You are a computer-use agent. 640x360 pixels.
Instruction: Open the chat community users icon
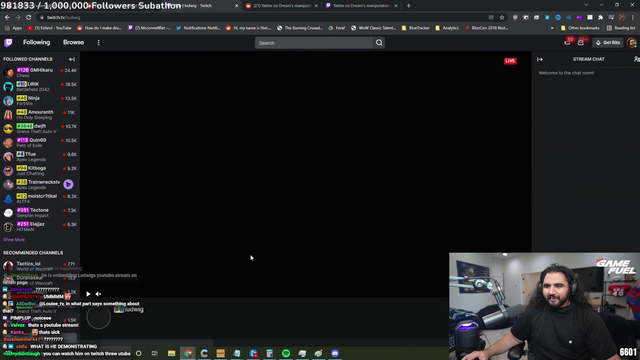pyautogui.click(x=636, y=59)
